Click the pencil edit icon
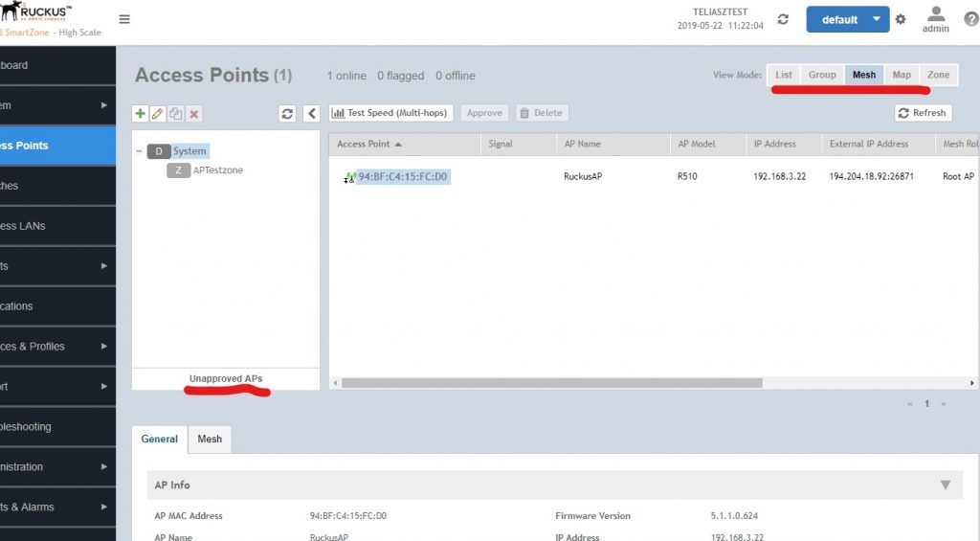 (158, 114)
